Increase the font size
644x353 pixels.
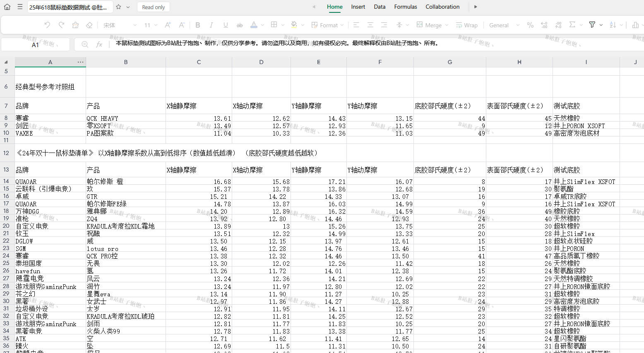(x=168, y=25)
